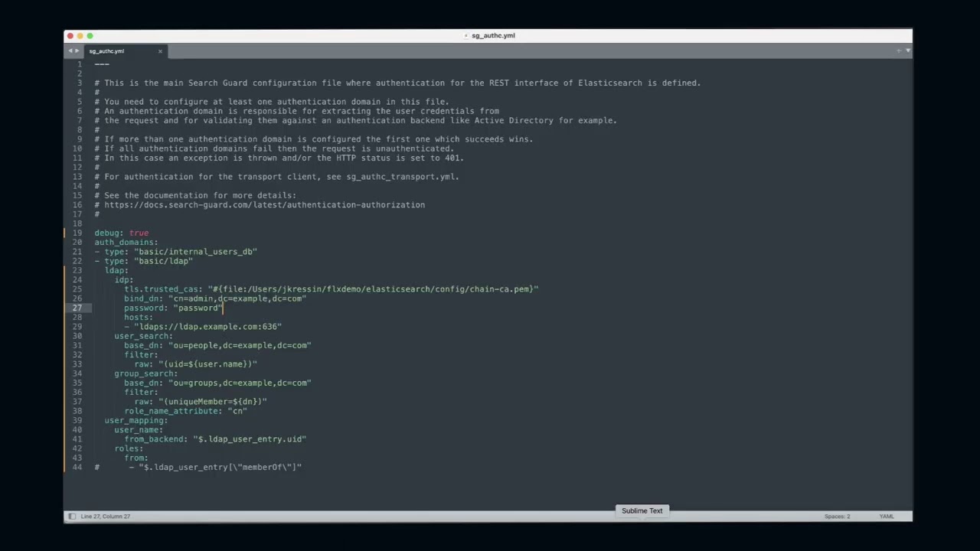This screenshot has width=980, height=551.
Task: Toggle the side bar icon in status bar
Action: pyautogui.click(x=71, y=517)
